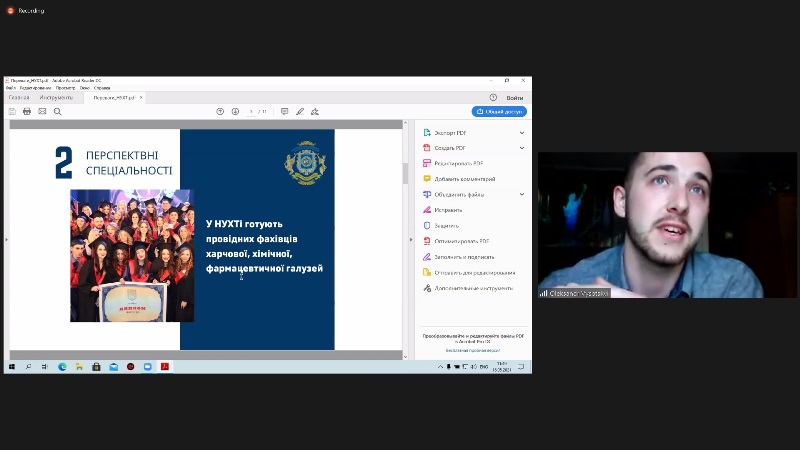Click the taskbar clock and date

tap(502, 367)
